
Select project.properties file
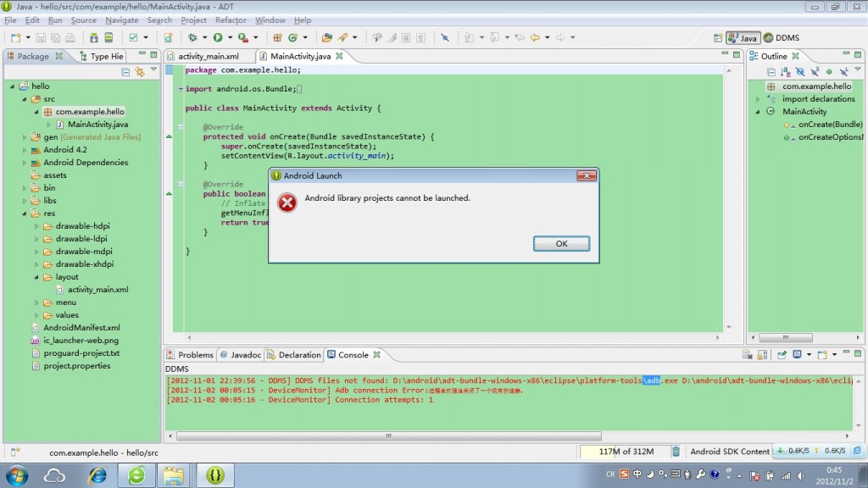point(77,366)
